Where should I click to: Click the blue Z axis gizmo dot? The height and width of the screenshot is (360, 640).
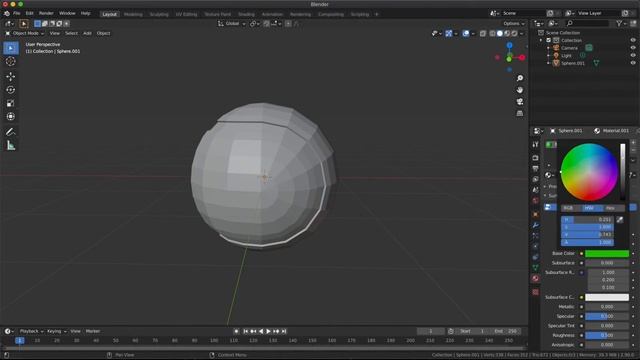coord(509,45)
